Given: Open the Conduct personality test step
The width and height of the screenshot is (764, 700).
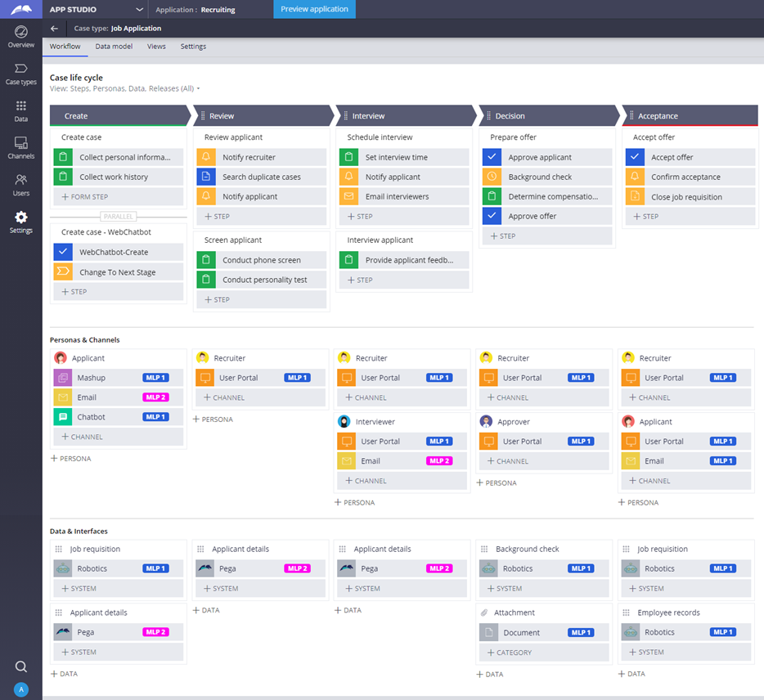Looking at the screenshot, I should [x=262, y=280].
